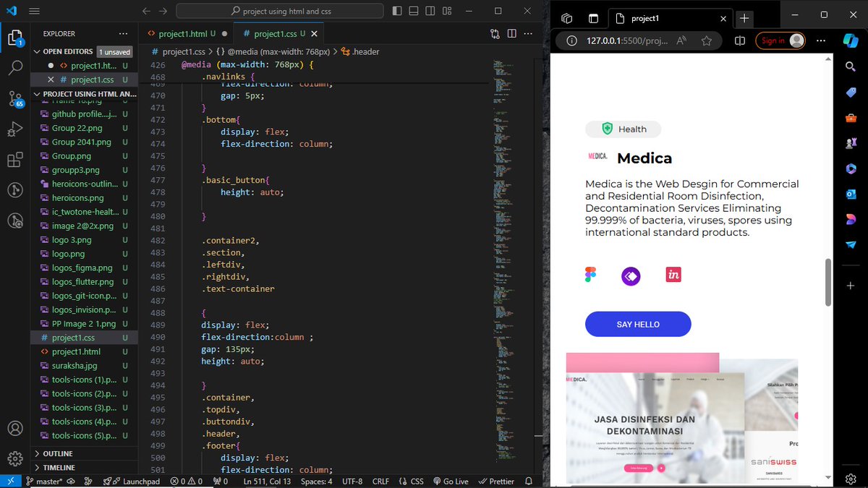The height and width of the screenshot is (488, 868).
Task: Open project1.html in the file tree
Action: 76,351
